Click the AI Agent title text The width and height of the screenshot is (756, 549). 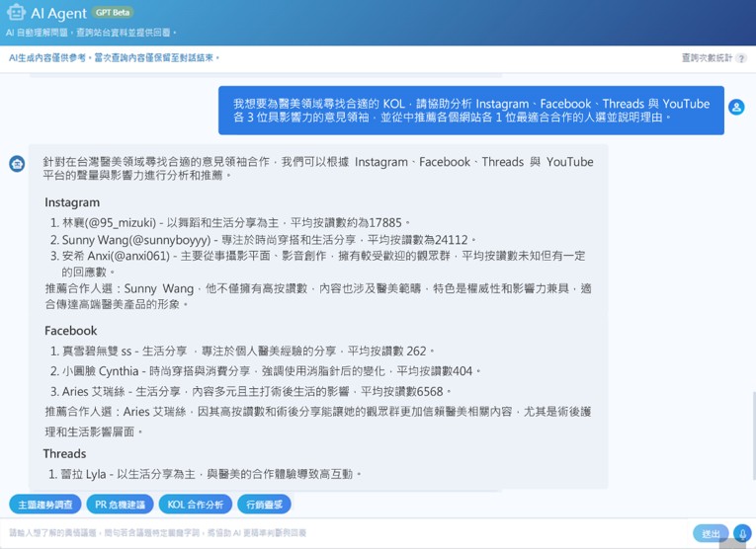pos(58,14)
